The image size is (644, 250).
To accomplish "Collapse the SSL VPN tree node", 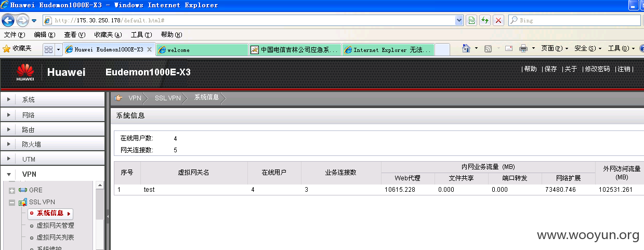I will click(x=12, y=202).
